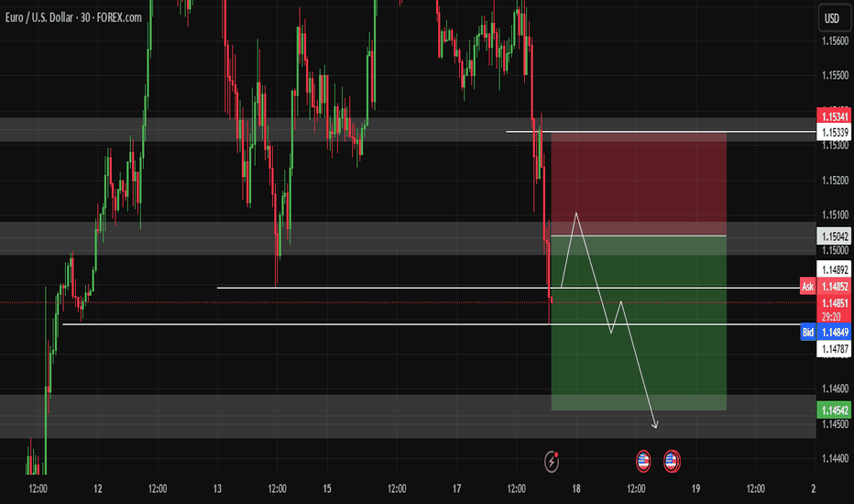
Task: Click the date 17 on time axis
Action: (456, 488)
